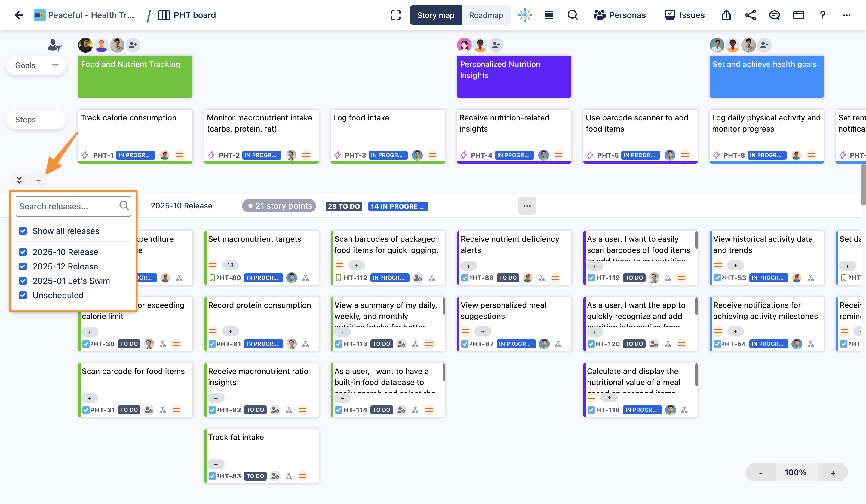Viewport: 866px width, 504px height.
Task: Uncheck the Unscheduled checkbox
Action: coord(23,295)
